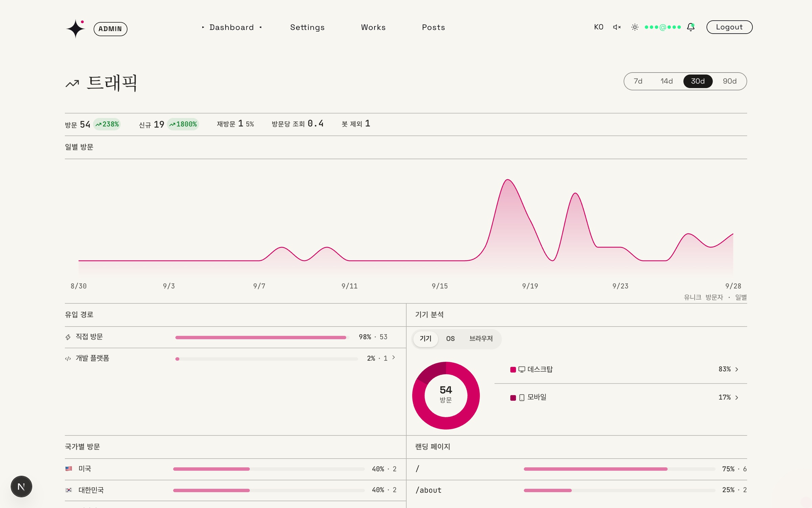Click the direct visit lightning icon
This screenshot has height=508, width=812.
[x=68, y=337]
